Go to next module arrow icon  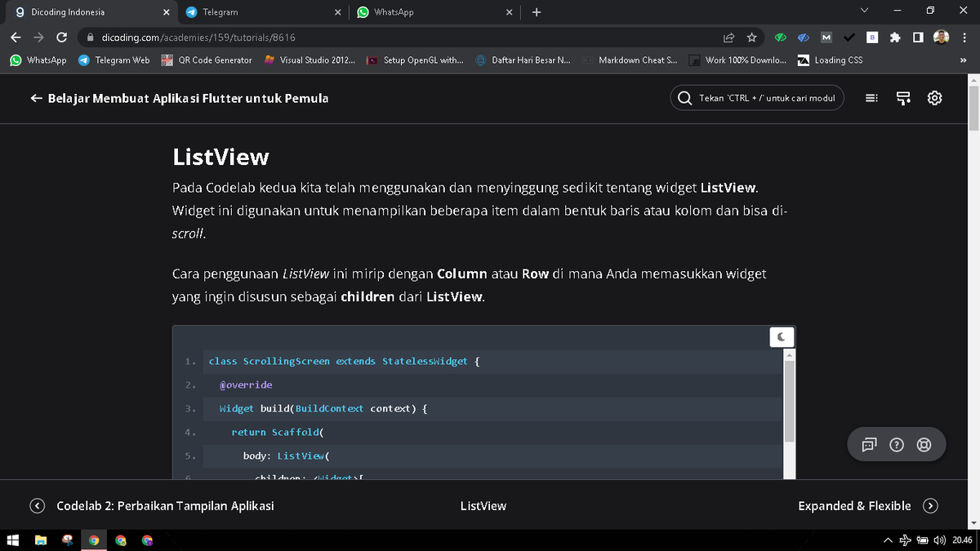point(930,505)
